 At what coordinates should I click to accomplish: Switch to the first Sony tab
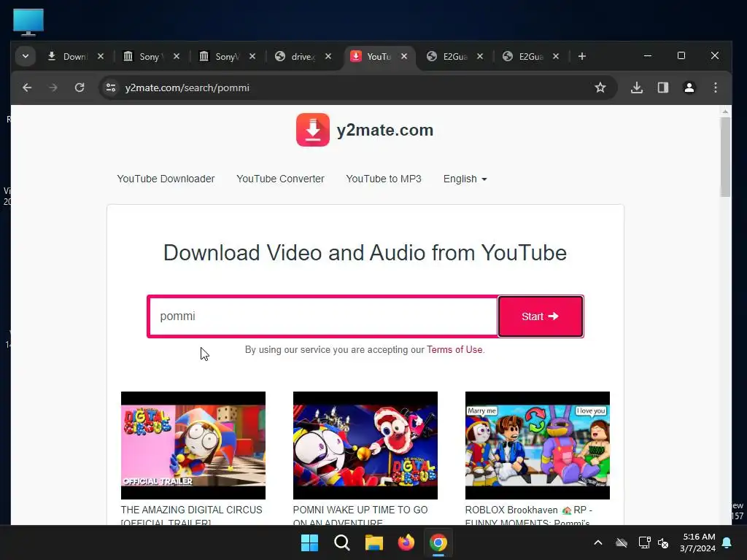coord(143,56)
